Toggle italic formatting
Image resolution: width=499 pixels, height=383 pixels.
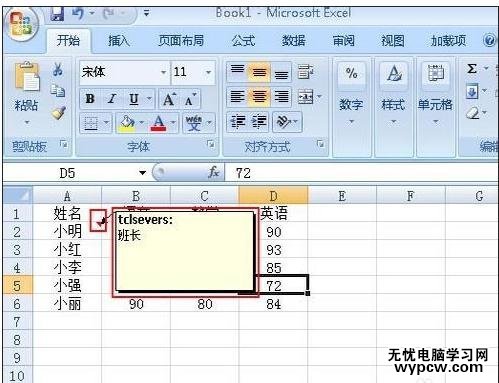(112, 99)
